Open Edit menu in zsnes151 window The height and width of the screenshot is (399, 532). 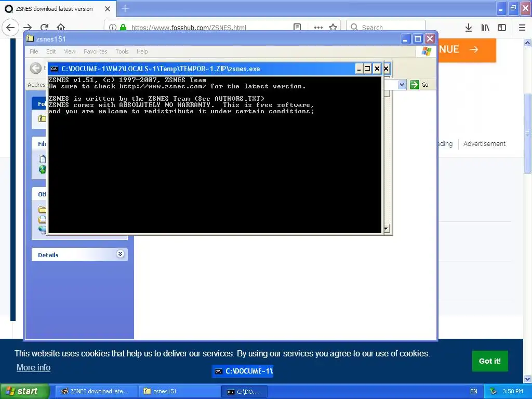pyautogui.click(x=51, y=51)
